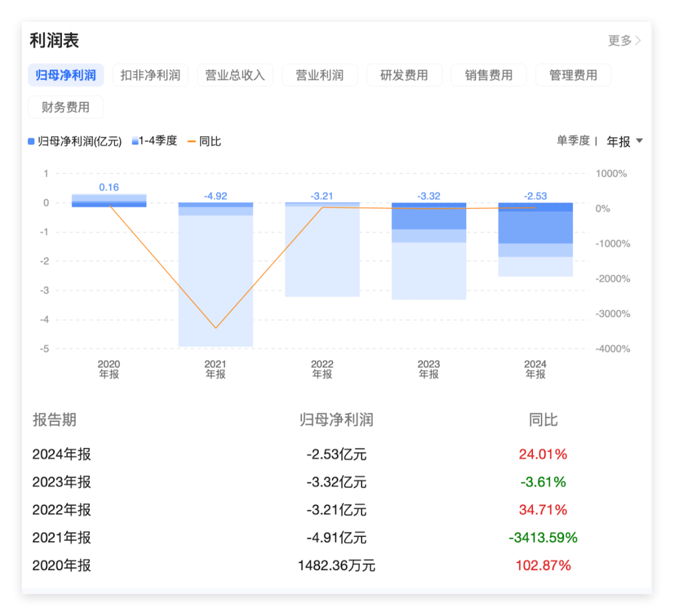Image resolution: width=674 pixels, height=616 pixels.
Task: Open the 营业总收入 category
Action: point(235,75)
